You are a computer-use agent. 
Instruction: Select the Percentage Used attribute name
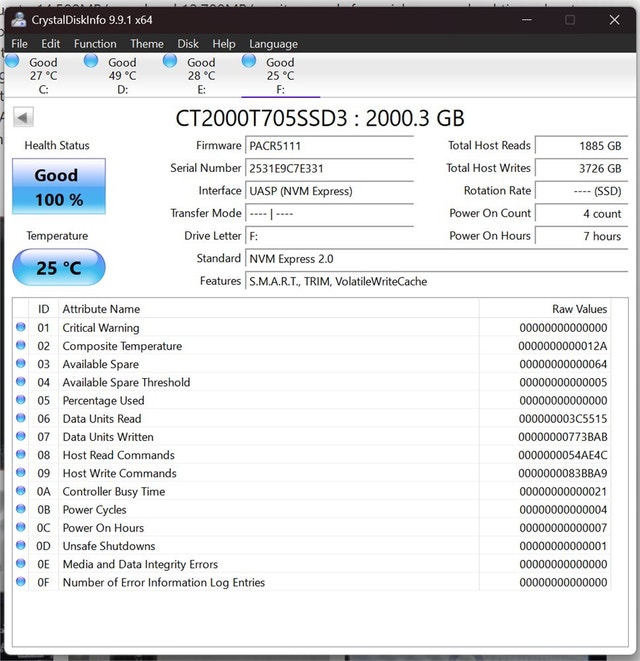[x=103, y=400]
